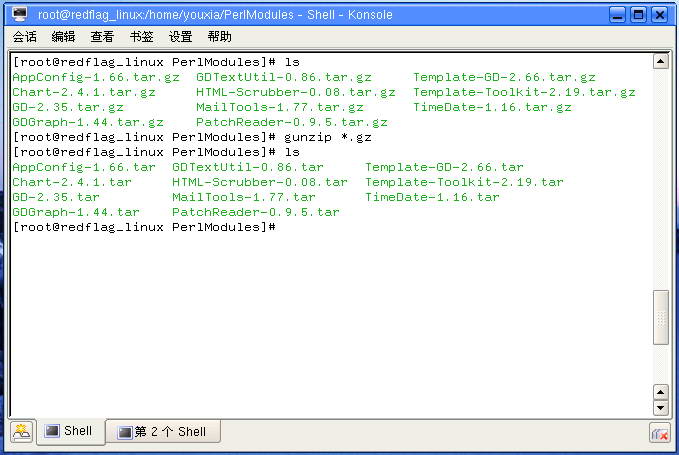Click the close session icon at bottom right
The height and width of the screenshot is (455, 679).
[x=660, y=433]
